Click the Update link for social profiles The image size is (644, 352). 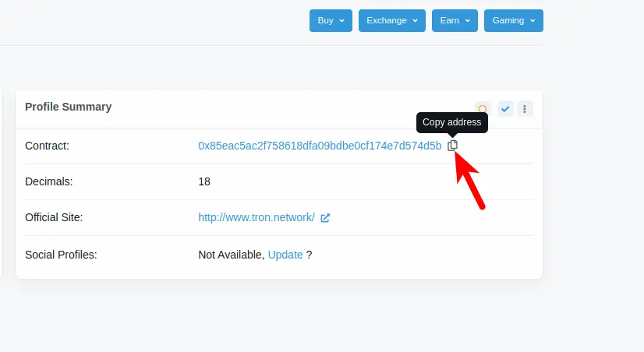pos(285,255)
